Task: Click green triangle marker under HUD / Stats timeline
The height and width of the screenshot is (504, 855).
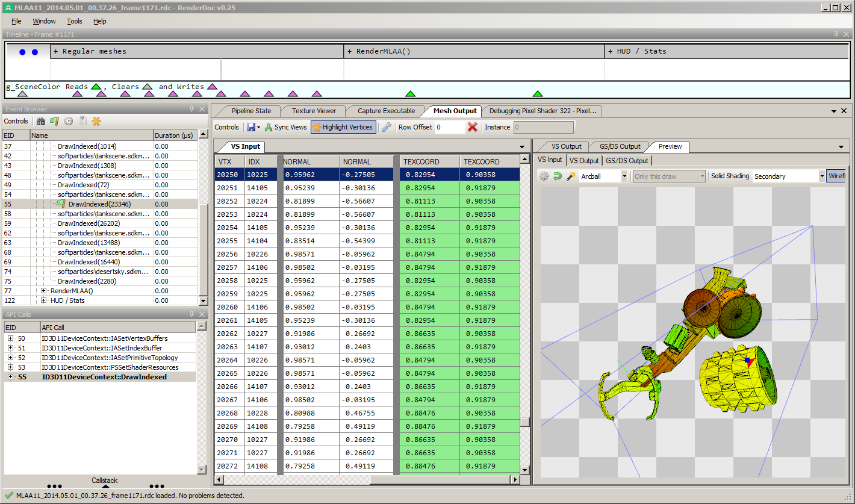Action: 538,94
